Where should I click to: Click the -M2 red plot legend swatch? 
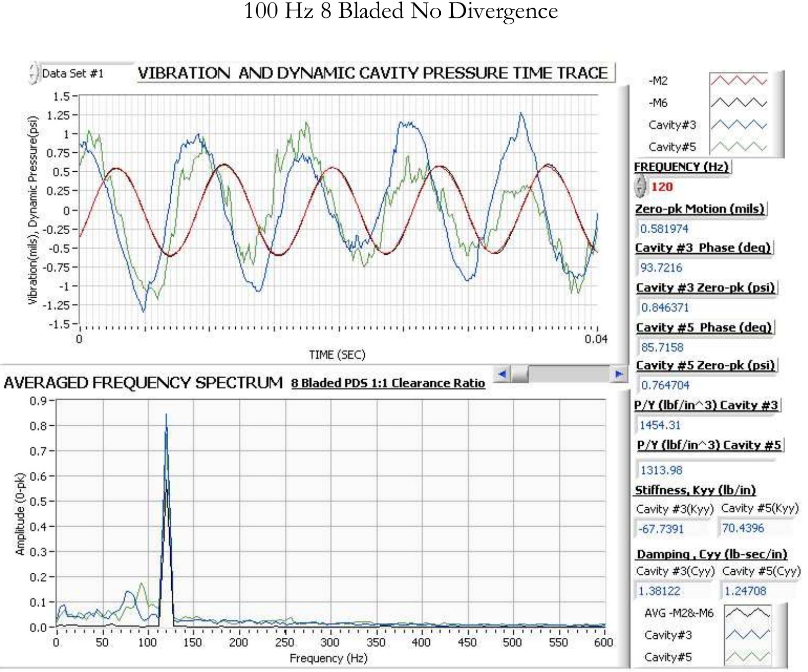[x=739, y=80]
